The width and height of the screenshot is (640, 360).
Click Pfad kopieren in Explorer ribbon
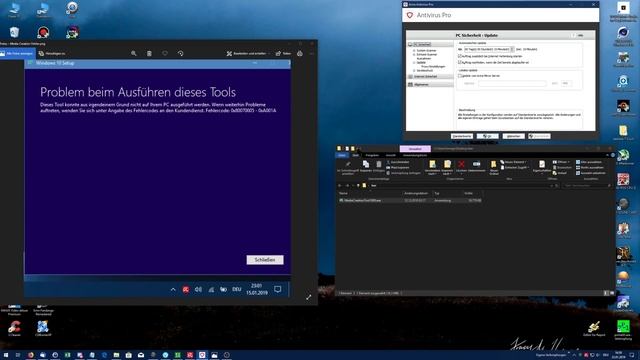pyautogui.click(x=398, y=168)
